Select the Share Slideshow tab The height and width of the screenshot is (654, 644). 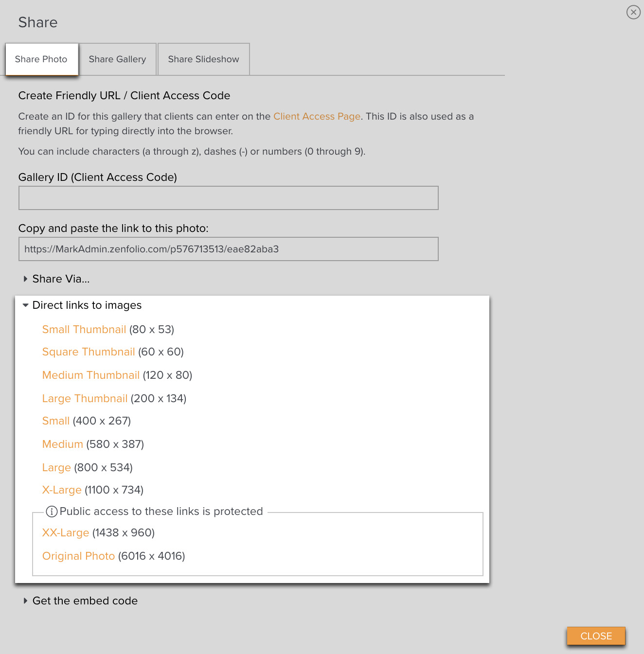[x=203, y=59]
